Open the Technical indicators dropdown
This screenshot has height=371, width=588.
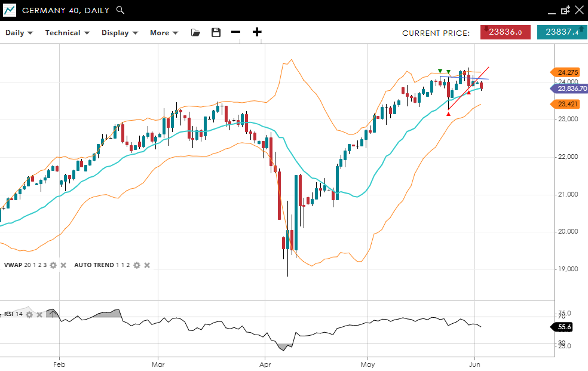tap(67, 33)
